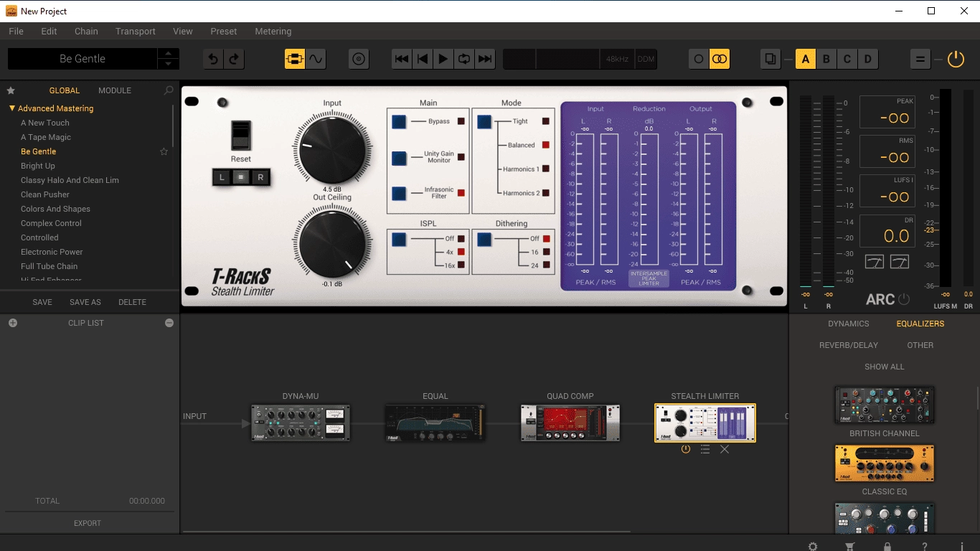Click the Dithering selector switch
This screenshot has width=980, height=551.
[484, 240]
